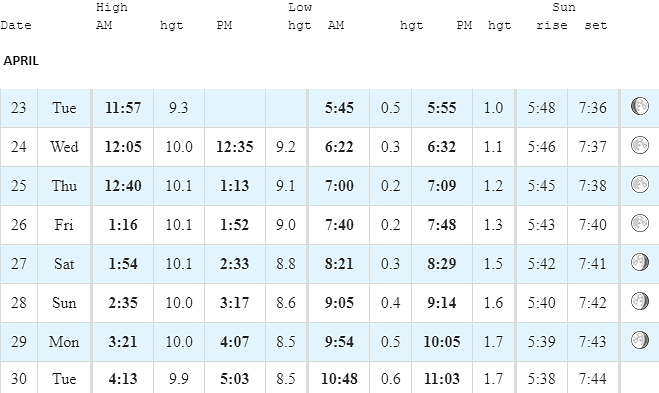
Task: Click the 5:39 sunrise time on Monday
Action: pos(541,342)
